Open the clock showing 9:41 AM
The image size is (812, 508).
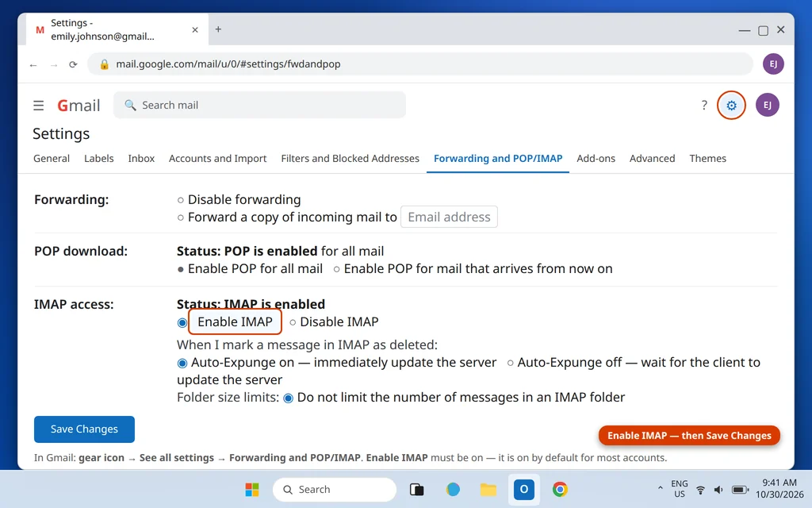[x=779, y=488]
